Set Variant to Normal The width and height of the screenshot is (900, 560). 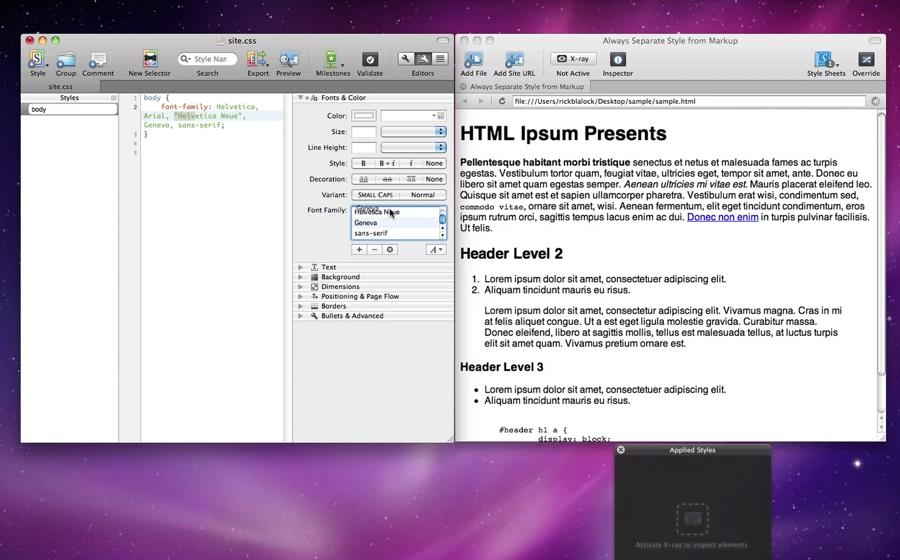(422, 195)
